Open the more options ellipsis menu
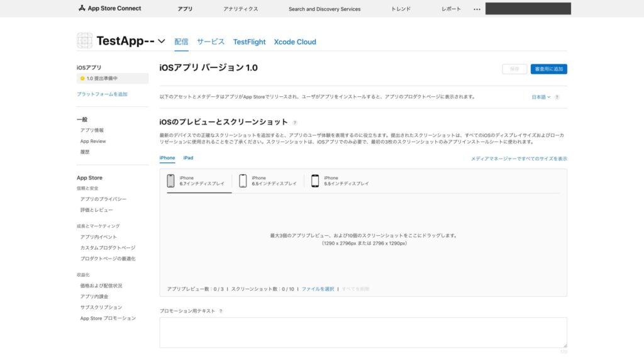 coord(477,9)
